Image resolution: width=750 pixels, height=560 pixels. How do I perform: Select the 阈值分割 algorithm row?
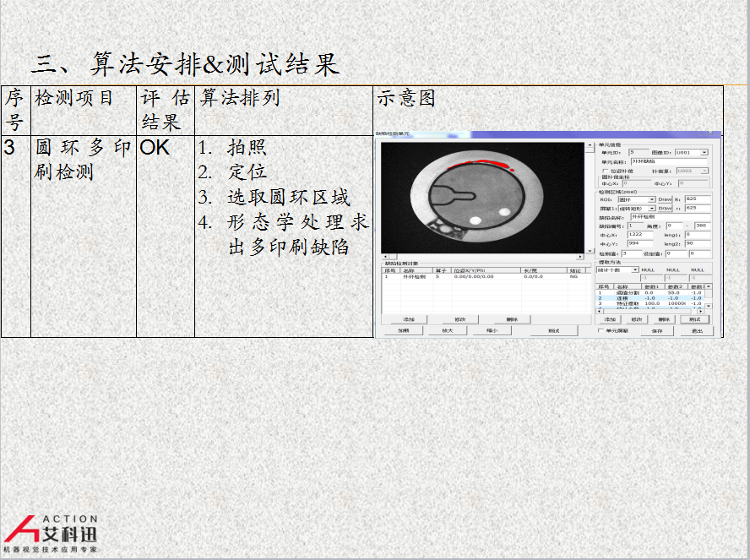[x=650, y=292]
